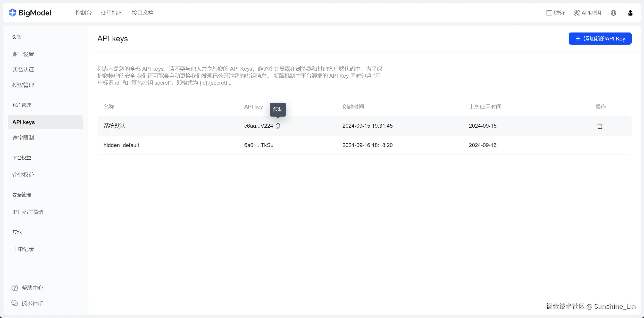
Task: Copy the c6aa...V224 API key
Action: (278, 126)
